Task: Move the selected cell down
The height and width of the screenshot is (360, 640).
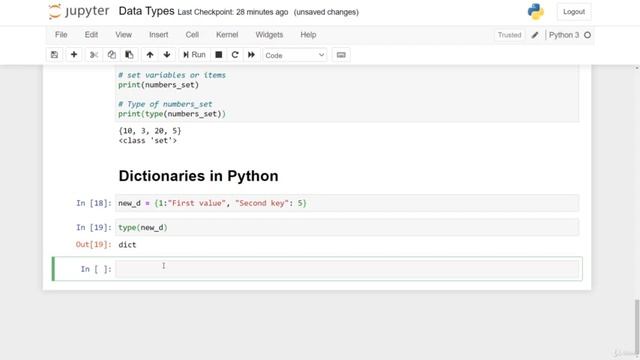Action: [x=167, y=55]
